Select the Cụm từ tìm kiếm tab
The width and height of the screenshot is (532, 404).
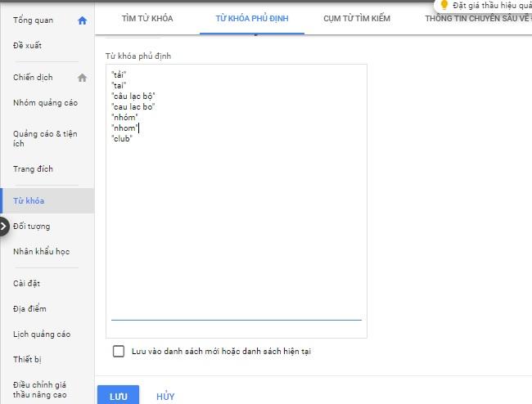357,18
